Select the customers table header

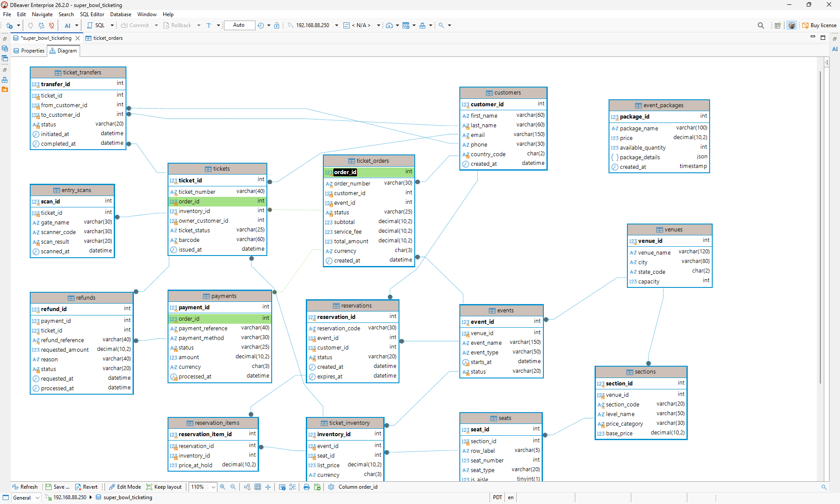503,93
